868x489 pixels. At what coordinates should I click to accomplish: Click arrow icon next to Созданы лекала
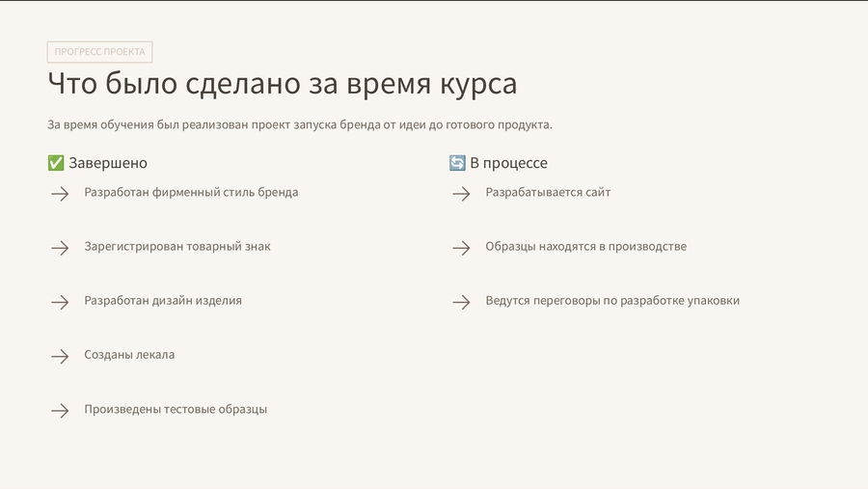(60, 356)
